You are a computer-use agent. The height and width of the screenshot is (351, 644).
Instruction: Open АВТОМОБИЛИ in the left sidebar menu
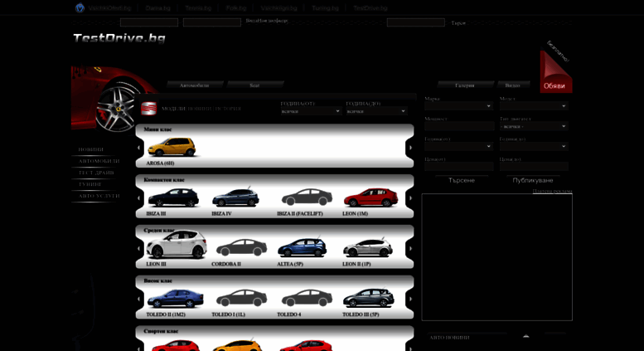coord(99,161)
